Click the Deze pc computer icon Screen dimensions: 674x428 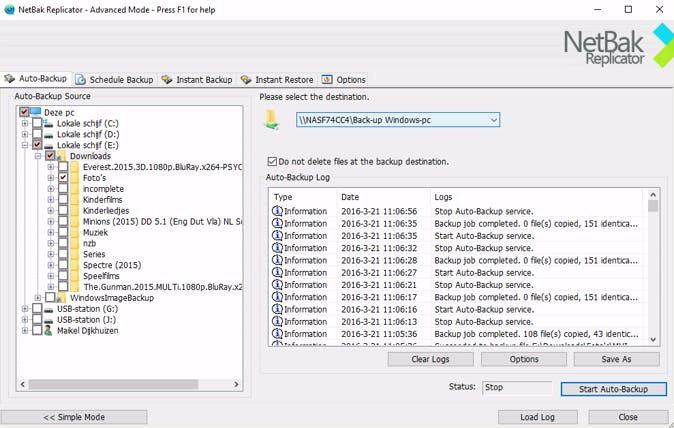click(x=36, y=112)
